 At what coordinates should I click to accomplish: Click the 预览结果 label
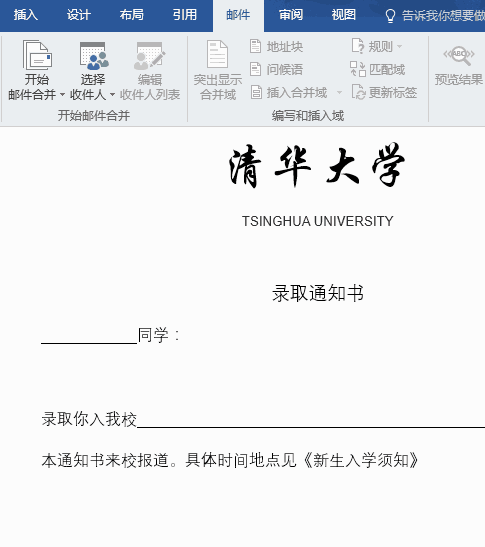pyautogui.click(x=459, y=80)
